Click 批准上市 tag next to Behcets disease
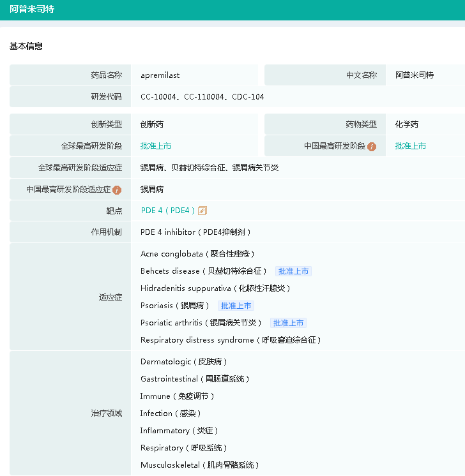Viewport: 465px width, 476px height. click(293, 271)
